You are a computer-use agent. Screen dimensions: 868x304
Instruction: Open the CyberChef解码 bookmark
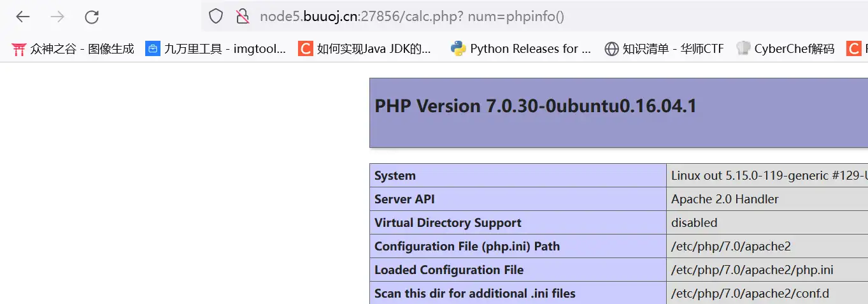[x=785, y=48]
